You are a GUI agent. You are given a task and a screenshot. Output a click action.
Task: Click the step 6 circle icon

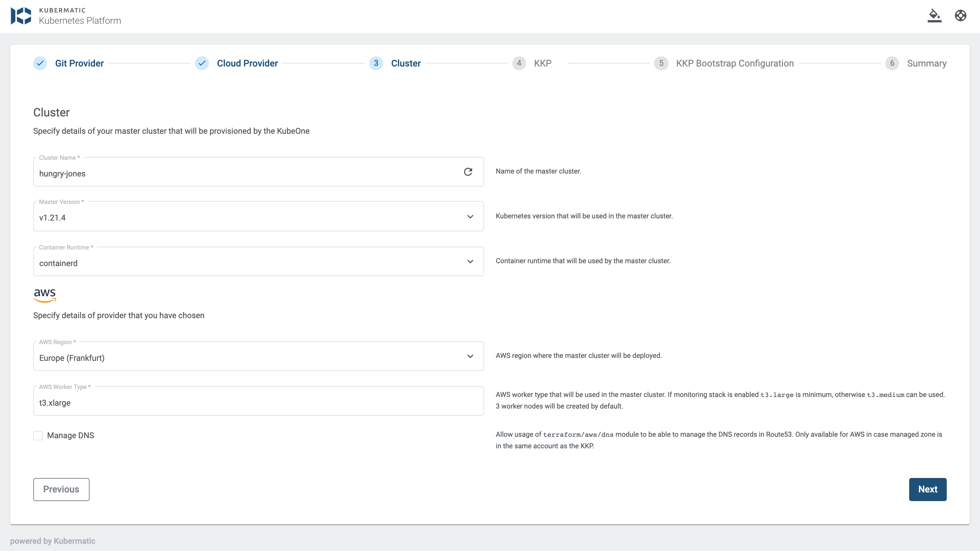(x=892, y=63)
